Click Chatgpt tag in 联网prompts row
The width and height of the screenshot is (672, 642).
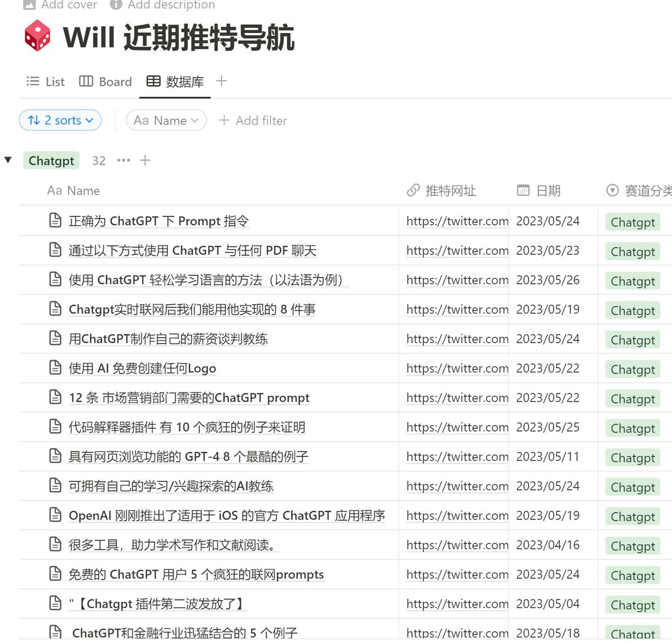[633, 575]
